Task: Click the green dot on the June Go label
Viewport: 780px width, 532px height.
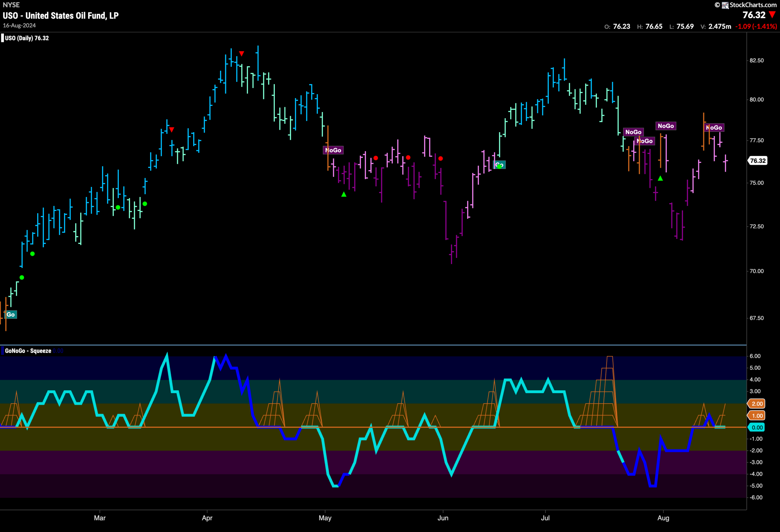Action: pyautogui.click(x=499, y=166)
